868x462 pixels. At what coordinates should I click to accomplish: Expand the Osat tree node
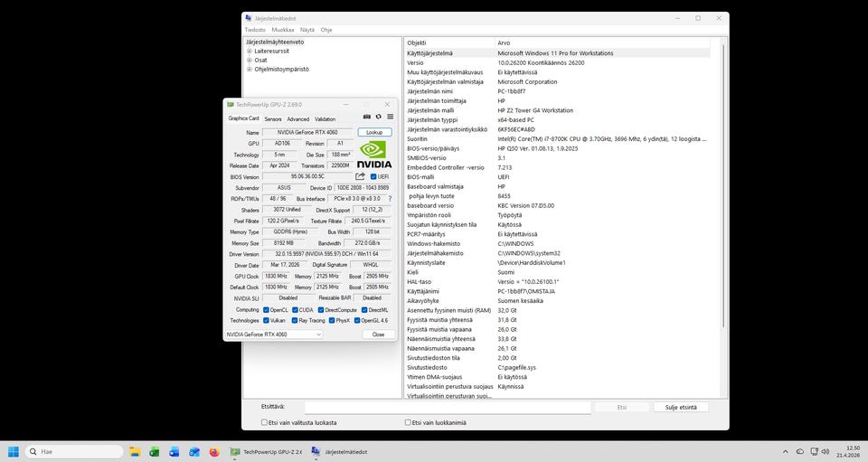(250, 61)
